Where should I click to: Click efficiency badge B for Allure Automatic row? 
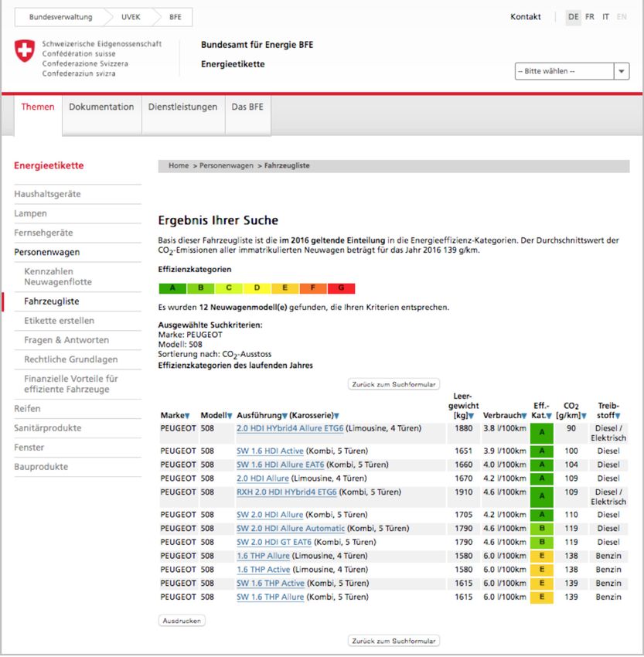coord(542,529)
